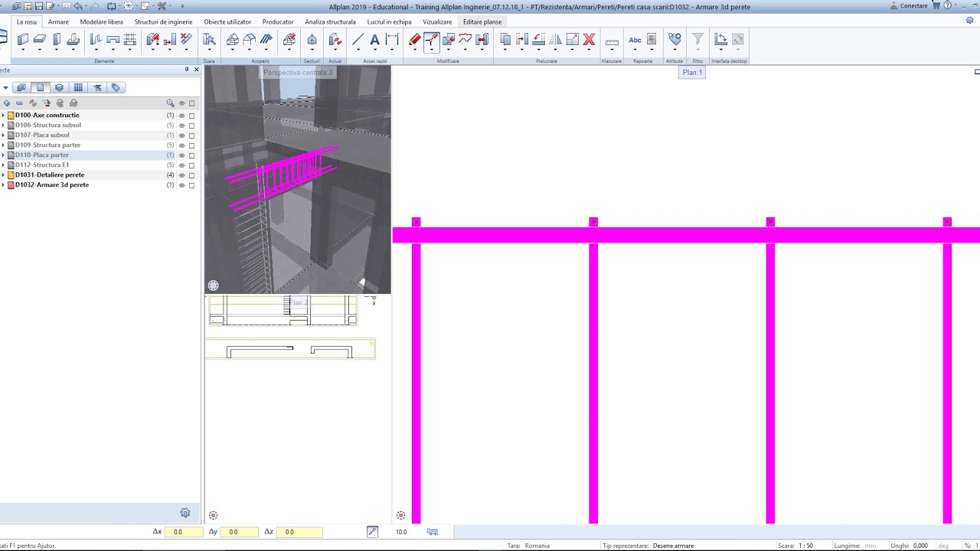Click the Δx coordinate input field
This screenshot has height=551, width=980.
[185, 532]
